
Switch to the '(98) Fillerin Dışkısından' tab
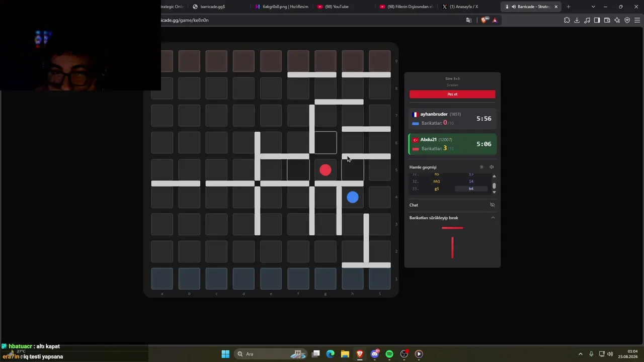406,7
